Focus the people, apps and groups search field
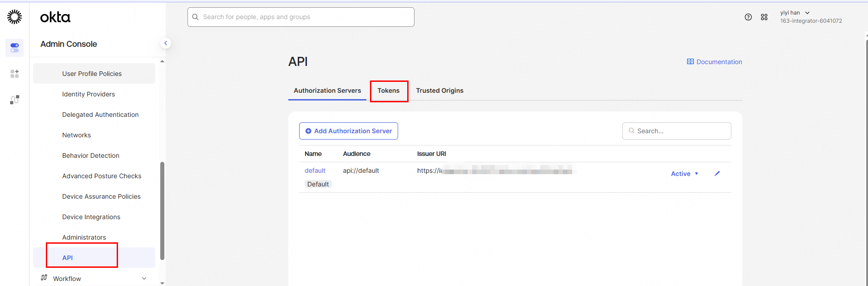The width and height of the screenshot is (868, 286). [x=301, y=17]
